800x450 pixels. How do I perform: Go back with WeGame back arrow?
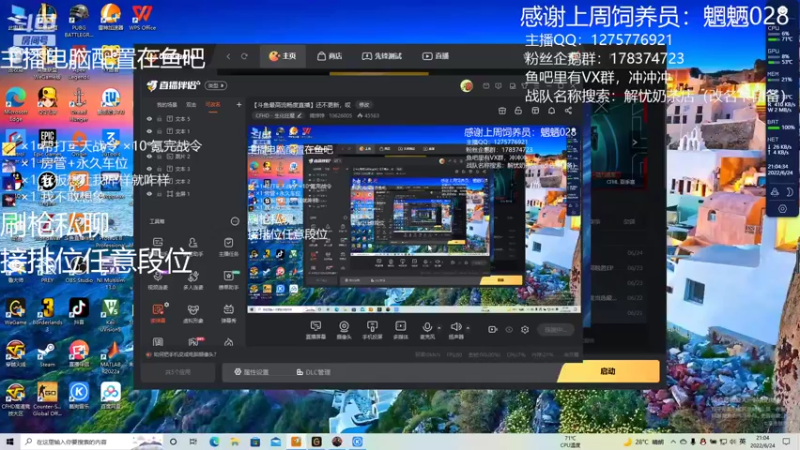[x=228, y=56]
